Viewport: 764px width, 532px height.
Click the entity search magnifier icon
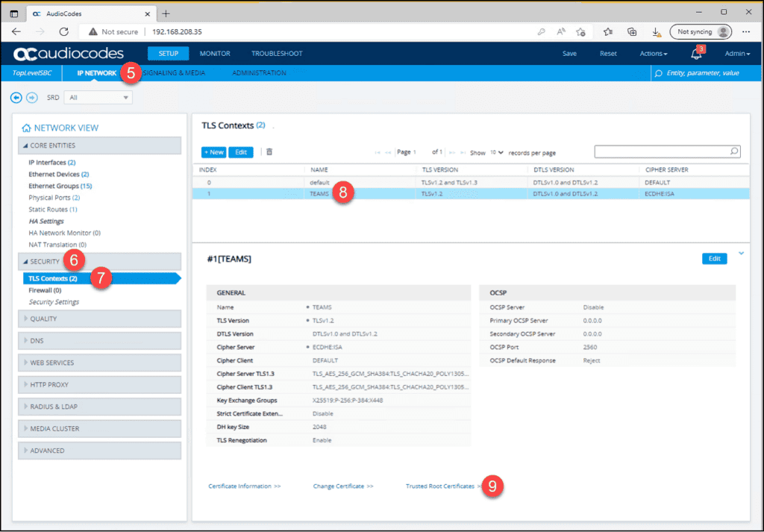(659, 73)
